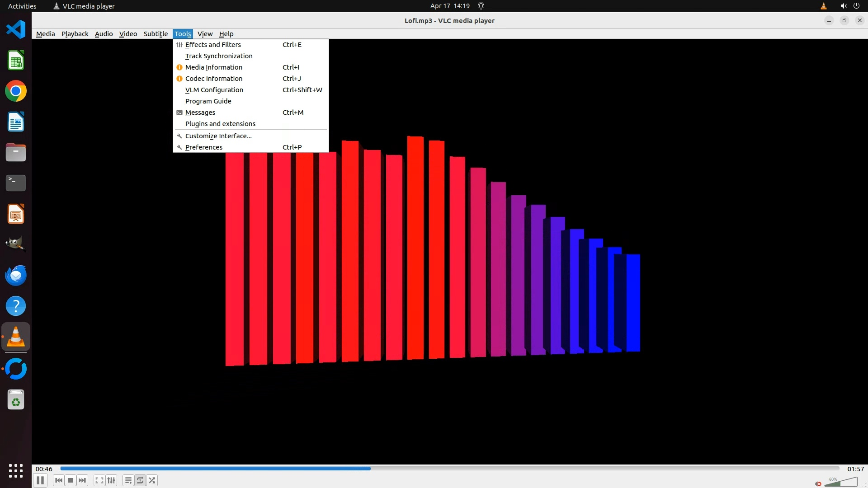The width and height of the screenshot is (868, 488).
Task: Open Thunderbird mail from the dock
Action: tap(16, 275)
